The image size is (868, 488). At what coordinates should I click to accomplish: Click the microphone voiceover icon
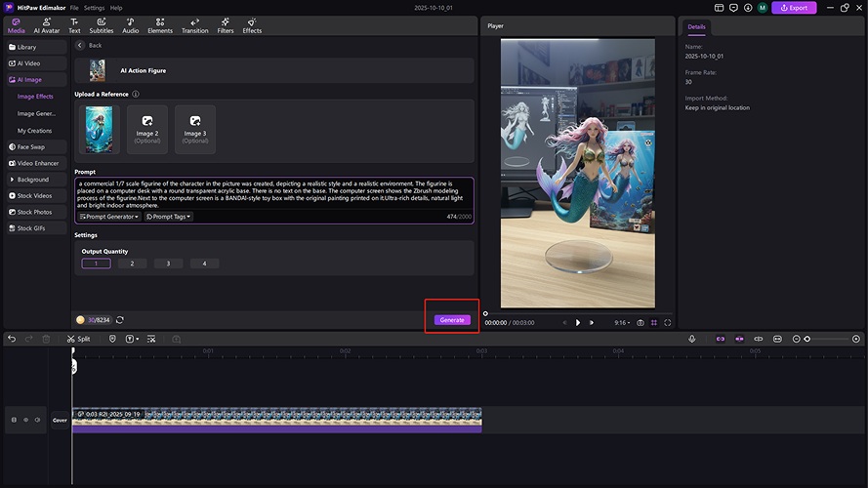point(691,339)
